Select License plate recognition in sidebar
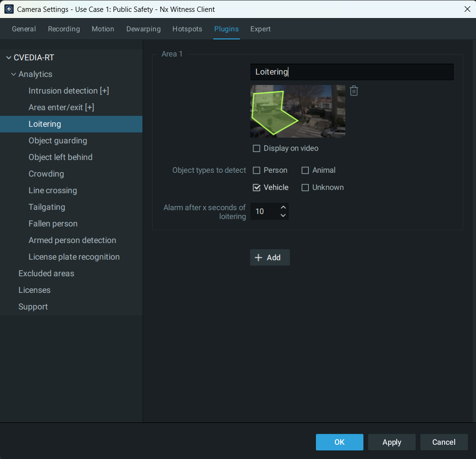 (x=74, y=257)
